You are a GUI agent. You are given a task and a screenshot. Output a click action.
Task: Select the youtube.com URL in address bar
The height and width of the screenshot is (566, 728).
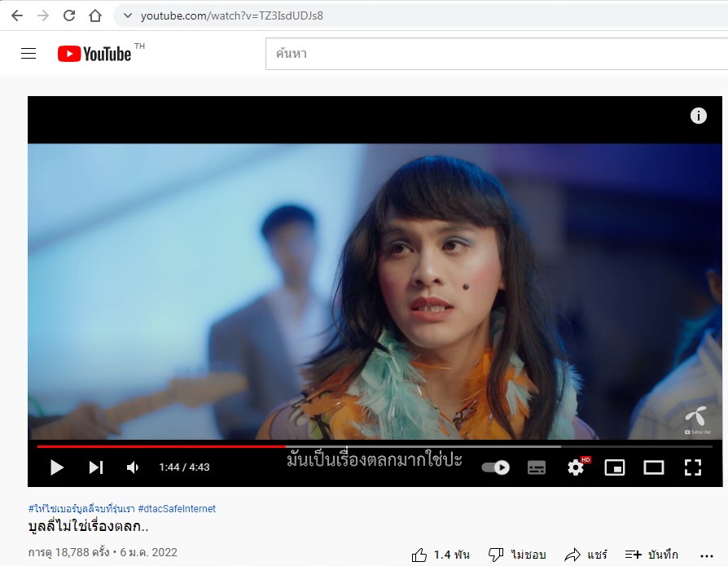click(x=232, y=15)
